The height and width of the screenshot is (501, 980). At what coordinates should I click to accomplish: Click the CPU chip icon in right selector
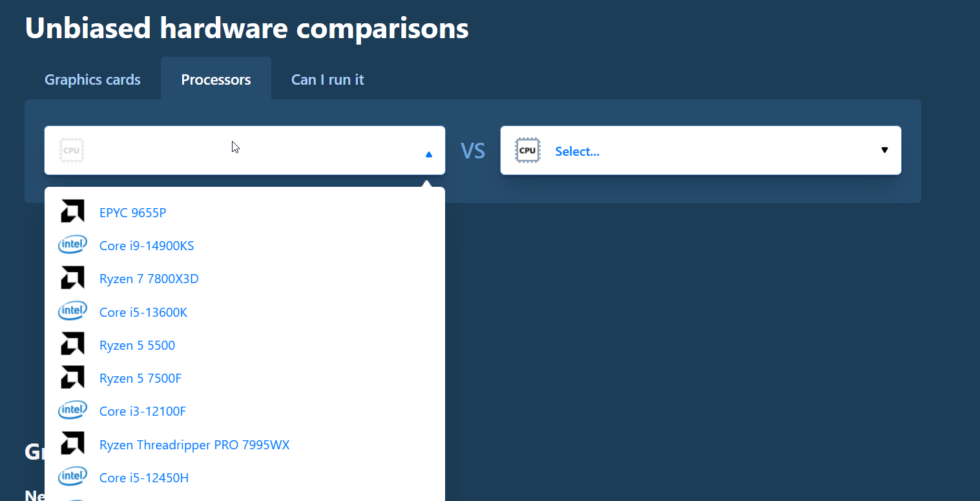click(527, 150)
